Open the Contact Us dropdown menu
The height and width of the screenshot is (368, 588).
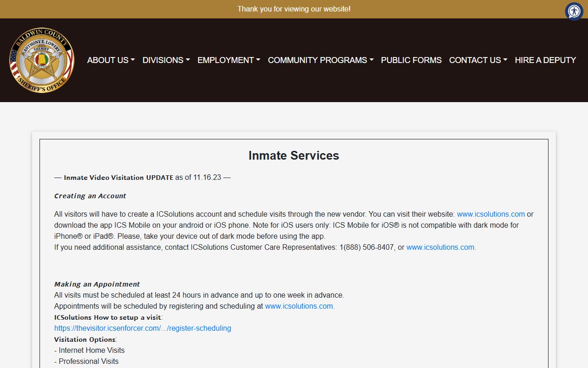478,60
